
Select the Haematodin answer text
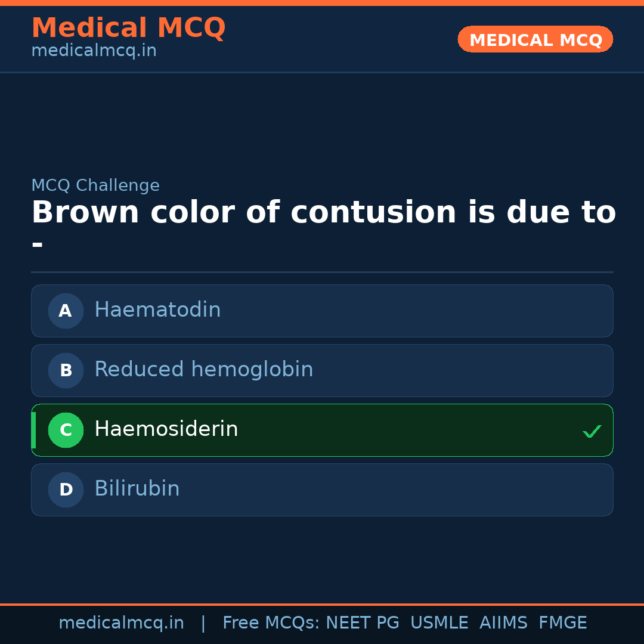[157, 310]
